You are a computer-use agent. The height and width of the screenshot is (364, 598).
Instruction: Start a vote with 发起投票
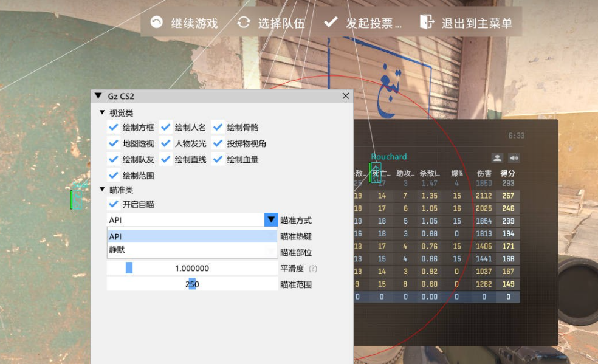(x=363, y=23)
